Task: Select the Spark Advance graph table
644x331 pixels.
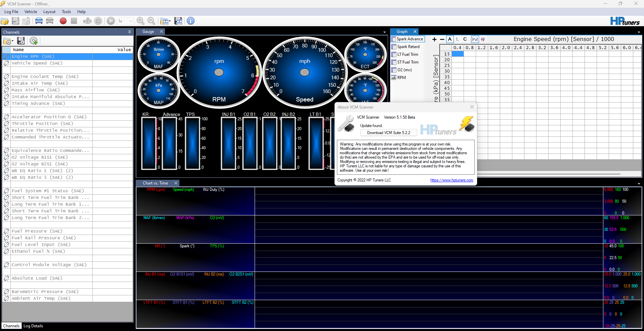Action: click(x=407, y=39)
